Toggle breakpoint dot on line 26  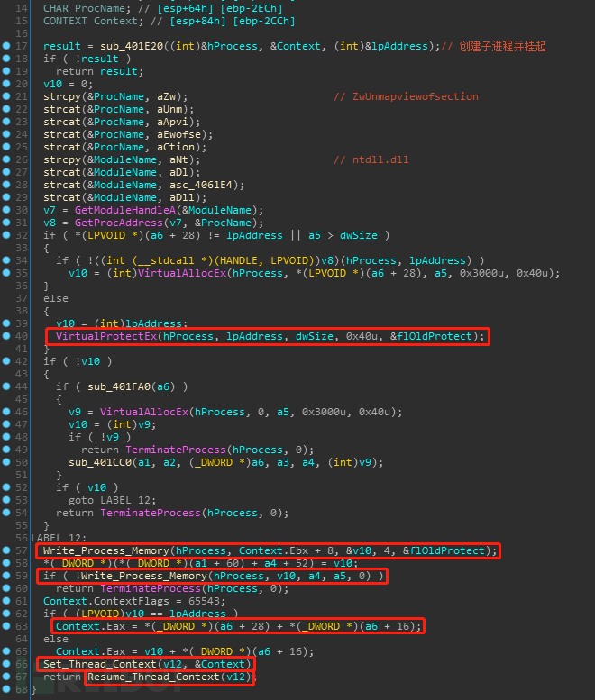click(6, 159)
